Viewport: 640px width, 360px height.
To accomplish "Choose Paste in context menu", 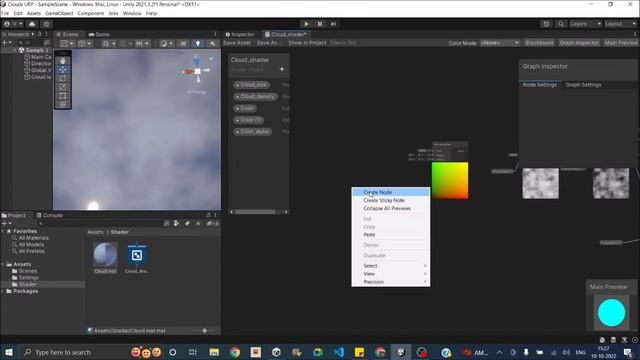I will tap(391, 235).
